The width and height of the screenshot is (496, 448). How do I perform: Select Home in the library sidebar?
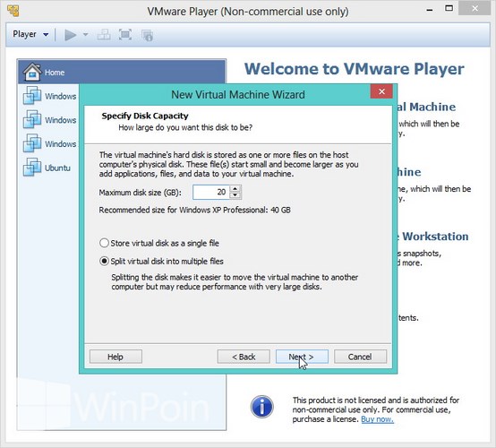[122, 72]
